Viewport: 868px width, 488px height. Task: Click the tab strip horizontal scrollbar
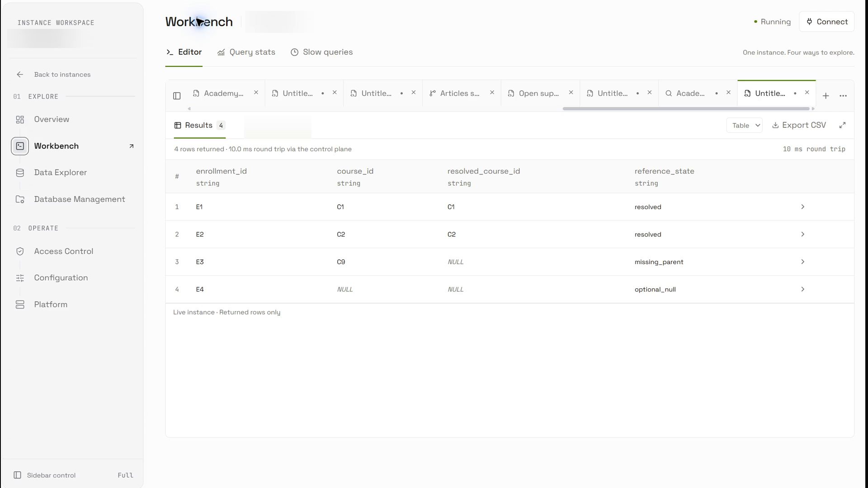(686, 108)
